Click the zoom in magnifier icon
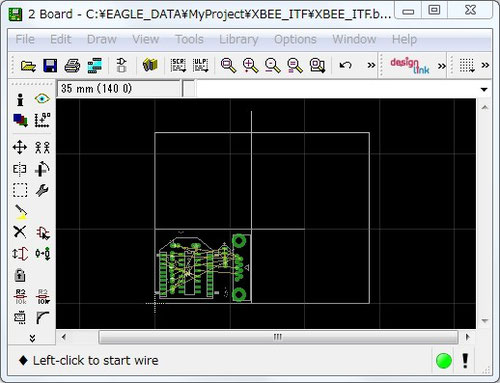The height and width of the screenshot is (383, 500). pyautogui.click(x=250, y=65)
